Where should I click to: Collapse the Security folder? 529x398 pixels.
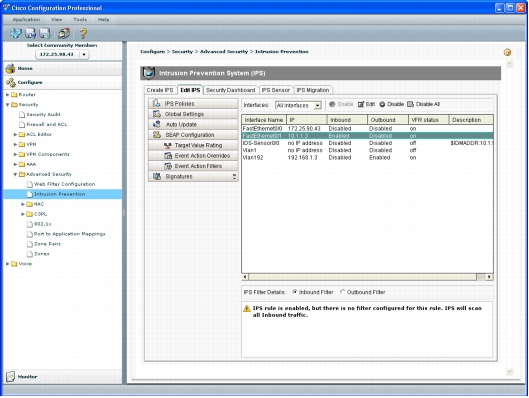point(7,105)
